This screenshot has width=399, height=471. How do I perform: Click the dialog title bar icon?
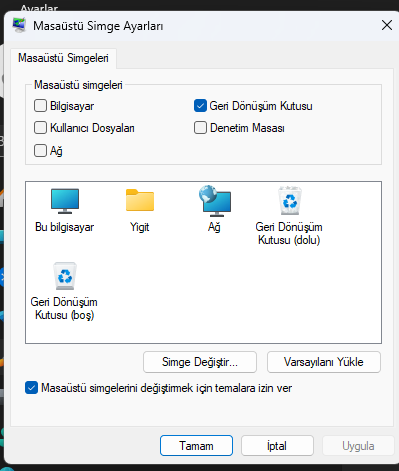pos(19,25)
